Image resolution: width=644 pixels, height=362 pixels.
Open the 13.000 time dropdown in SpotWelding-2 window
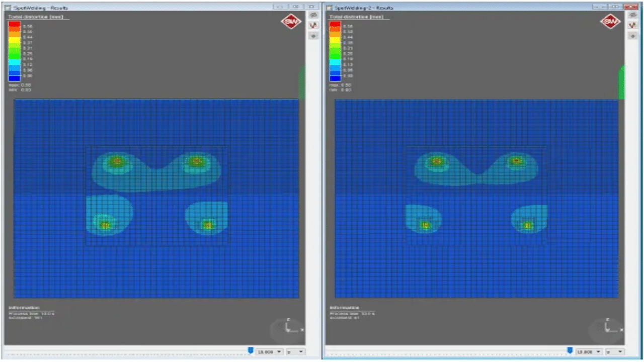(x=589, y=351)
